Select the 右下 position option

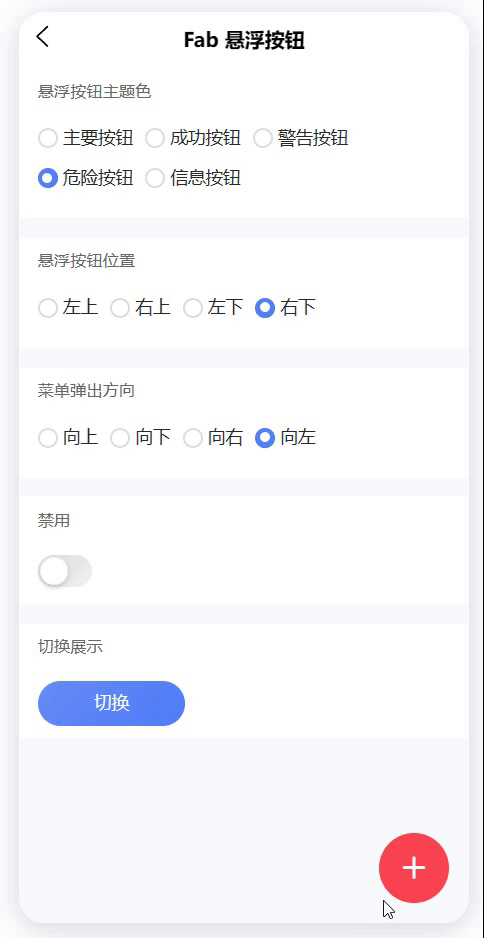click(285, 308)
